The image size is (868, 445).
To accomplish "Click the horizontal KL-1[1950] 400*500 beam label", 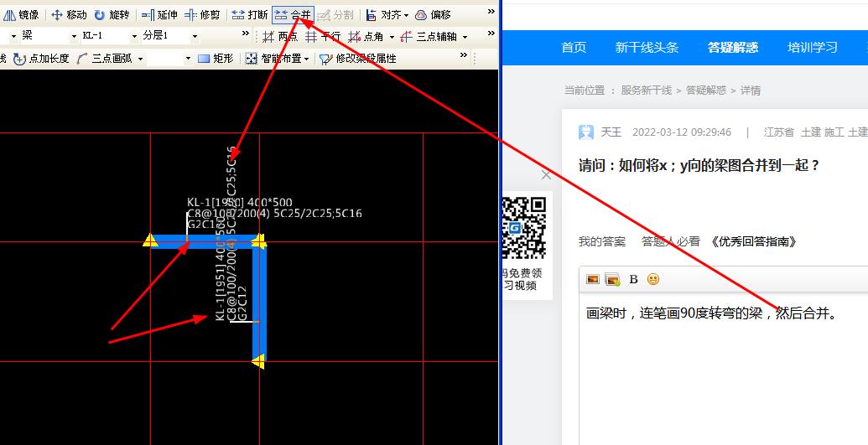I will (x=240, y=203).
